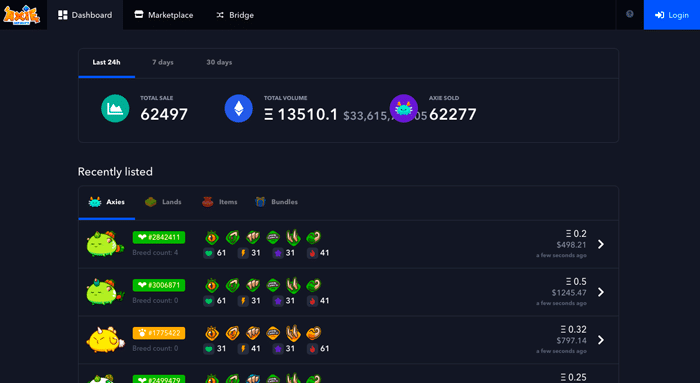Click the back part icon of Axie #2842411

pyautogui.click(x=253, y=237)
